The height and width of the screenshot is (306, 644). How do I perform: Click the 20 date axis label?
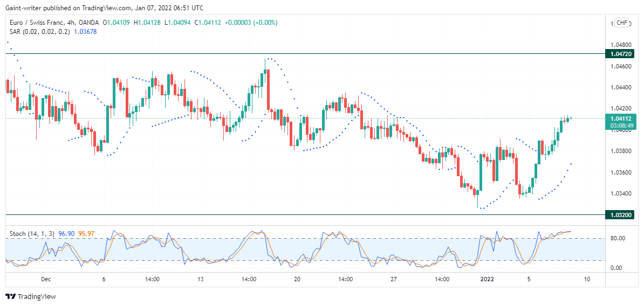click(297, 280)
